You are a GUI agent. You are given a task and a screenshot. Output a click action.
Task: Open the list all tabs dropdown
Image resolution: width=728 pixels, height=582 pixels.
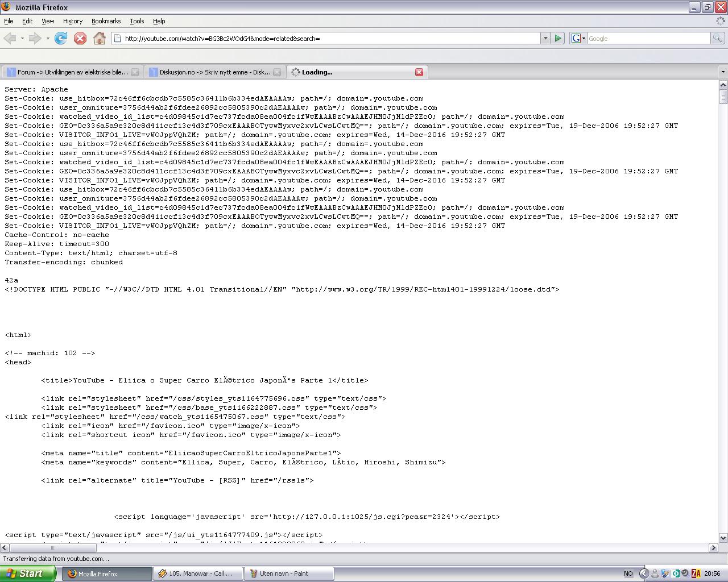(723, 72)
